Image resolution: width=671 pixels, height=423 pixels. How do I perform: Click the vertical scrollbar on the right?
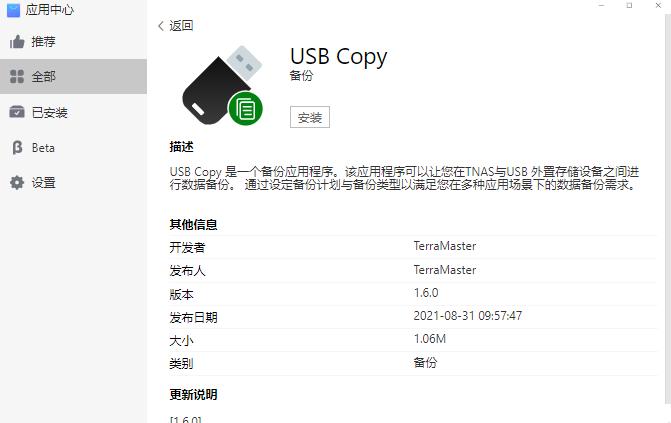tap(668, 210)
